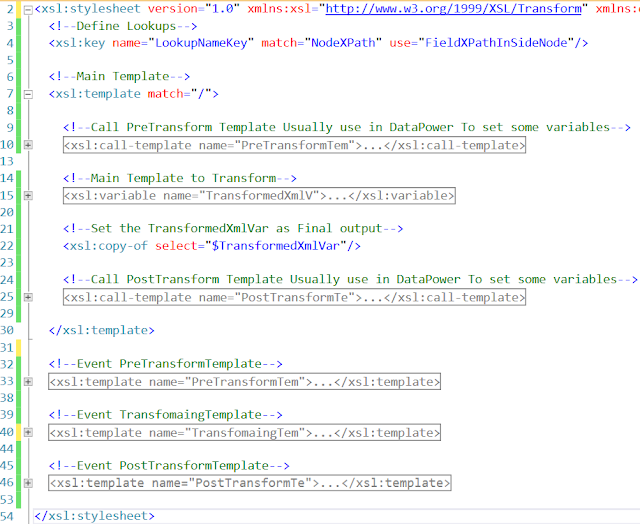Click the $TransformedXmlVar select value
Screen dimensions: 640x524
276,246
